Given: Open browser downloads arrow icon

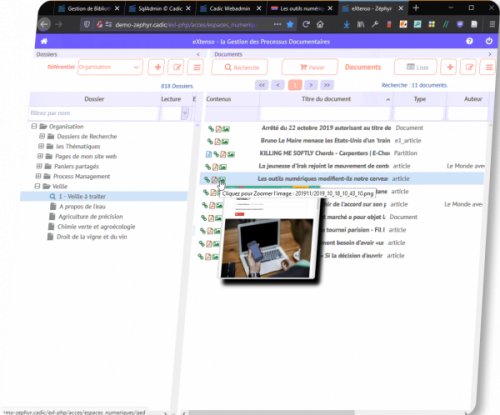Looking at the screenshot, I should coord(346,24).
